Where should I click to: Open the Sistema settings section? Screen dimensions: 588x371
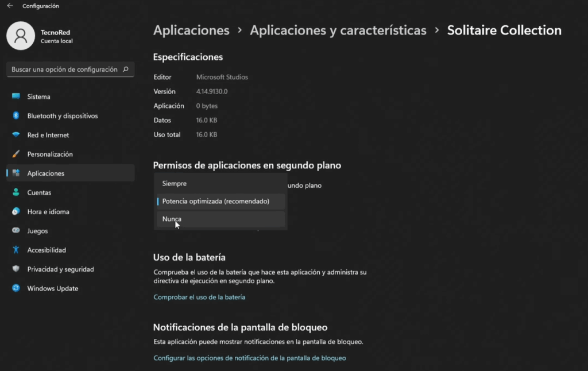(x=71, y=96)
